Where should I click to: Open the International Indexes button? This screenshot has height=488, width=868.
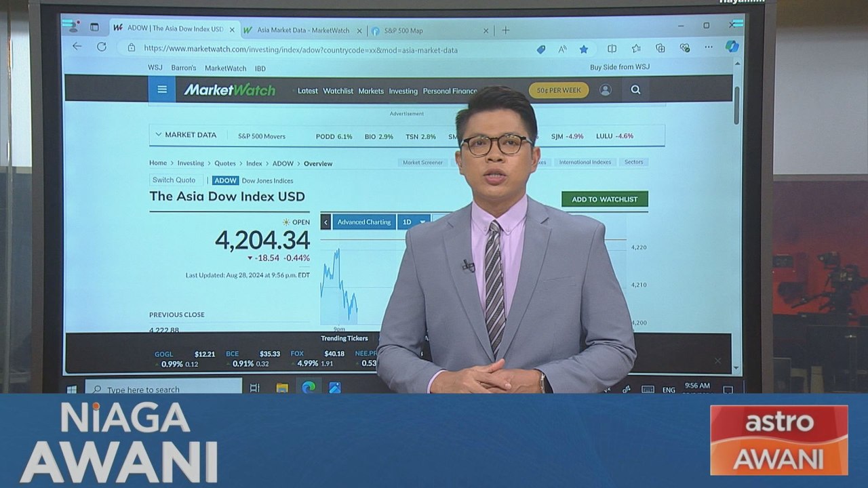click(x=585, y=163)
